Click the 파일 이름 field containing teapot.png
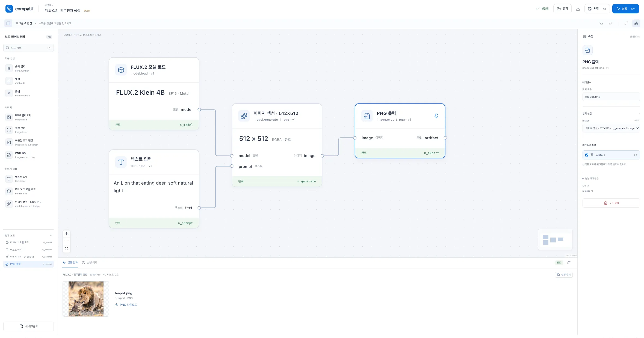The height and width of the screenshot is (338, 644). [x=611, y=97]
